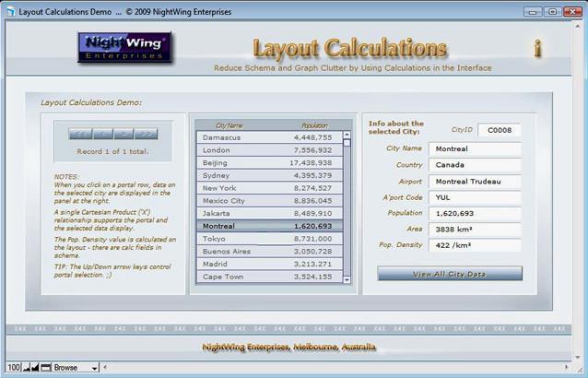Click the Population field 1,620,693

tap(475, 214)
